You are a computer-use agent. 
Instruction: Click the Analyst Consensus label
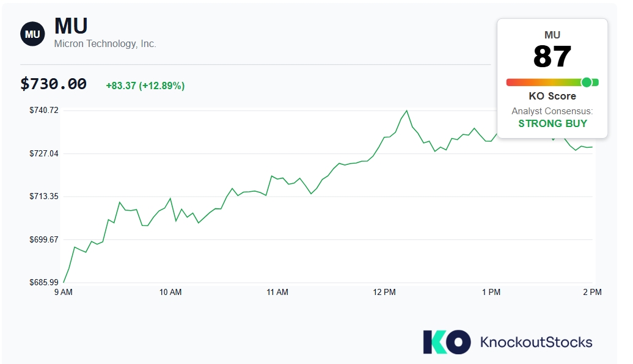552,111
